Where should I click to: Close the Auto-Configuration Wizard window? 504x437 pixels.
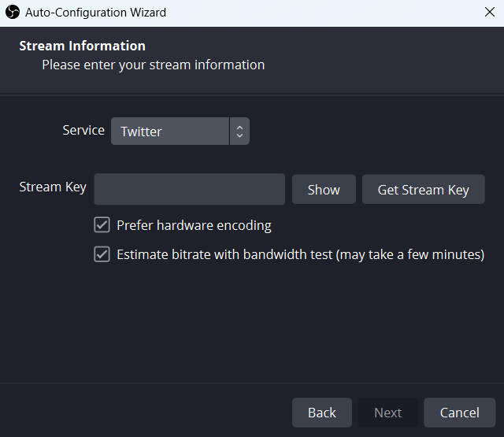pos(490,13)
